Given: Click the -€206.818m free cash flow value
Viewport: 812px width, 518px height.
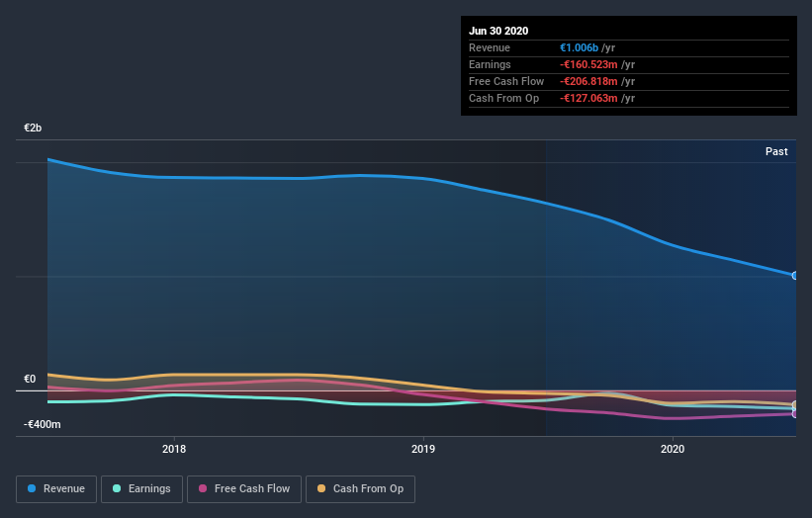Looking at the screenshot, I should 588,81.
